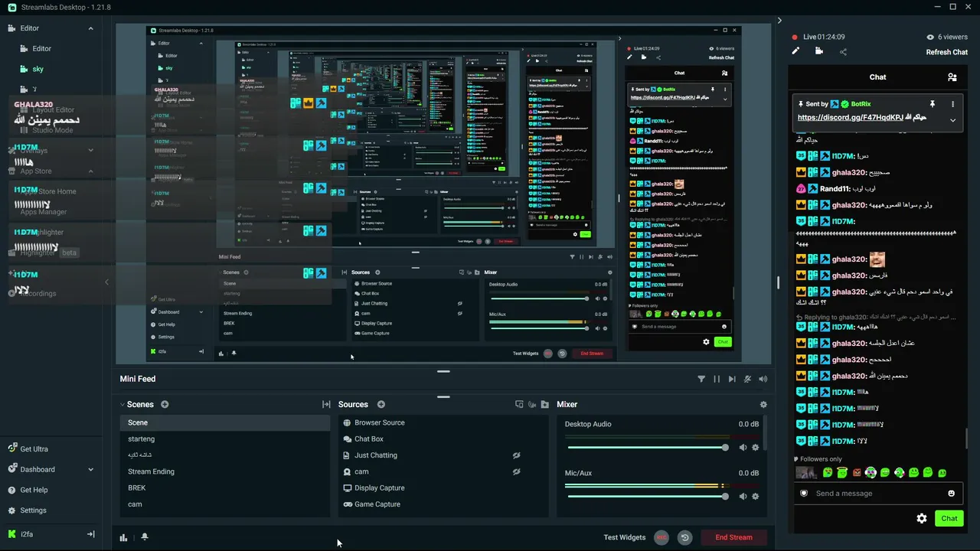Open the Mixer settings gear
This screenshot has width=980, height=551.
click(x=763, y=404)
